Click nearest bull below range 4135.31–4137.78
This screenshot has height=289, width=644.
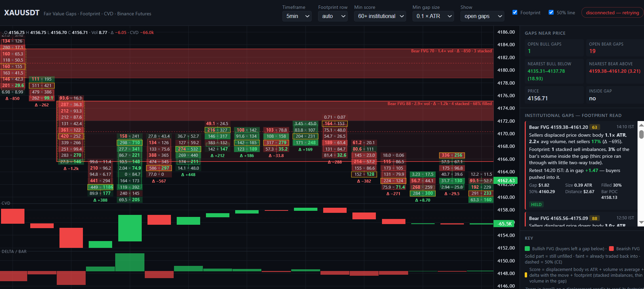(x=546, y=71)
